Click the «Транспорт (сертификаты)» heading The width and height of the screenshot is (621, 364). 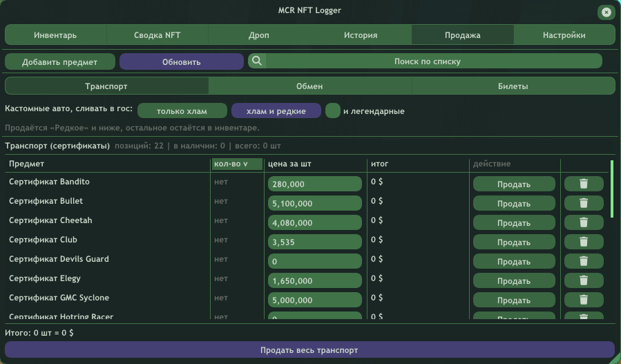click(x=57, y=146)
